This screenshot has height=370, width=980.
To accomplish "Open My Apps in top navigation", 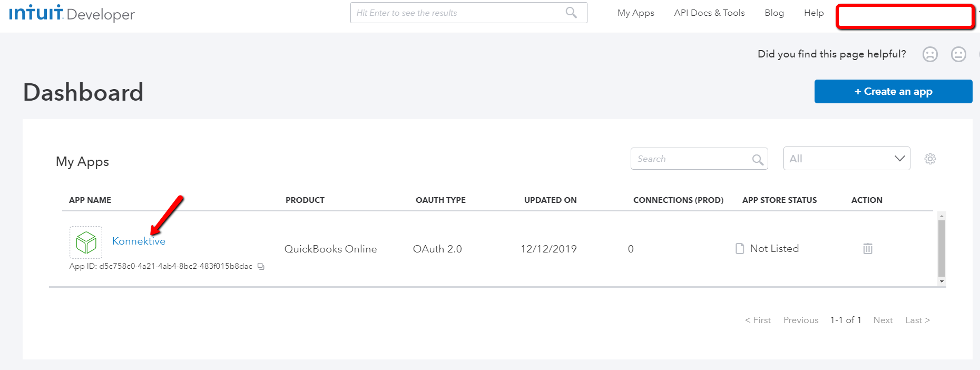I will click(635, 13).
